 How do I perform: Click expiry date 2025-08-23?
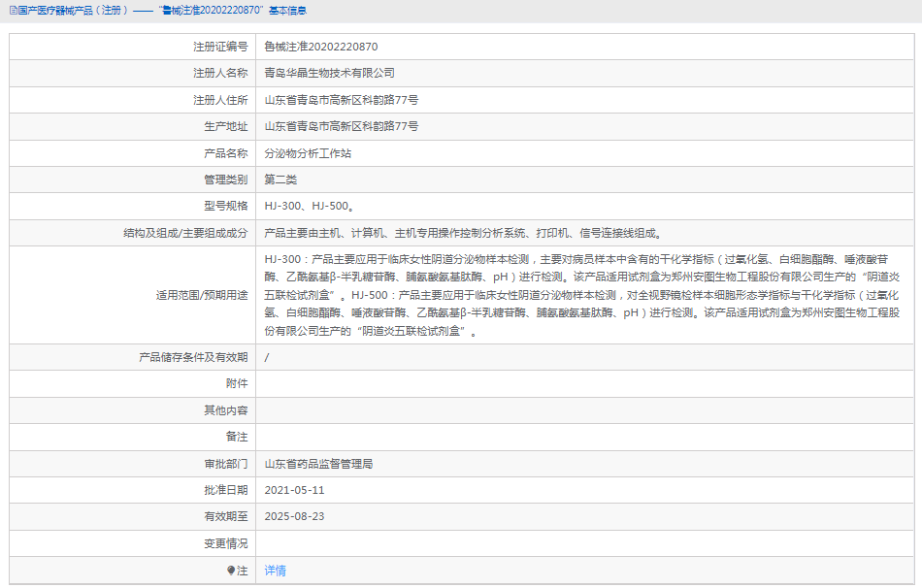click(294, 516)
